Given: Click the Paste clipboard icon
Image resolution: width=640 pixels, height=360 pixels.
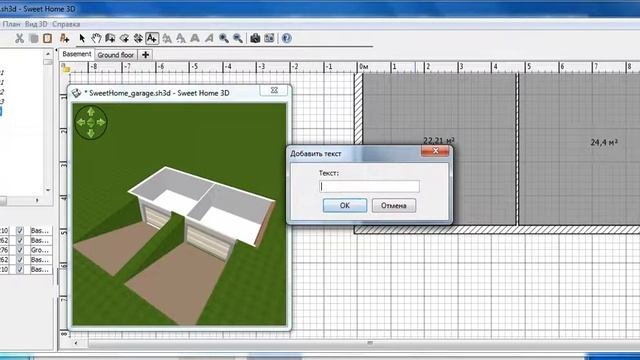Looking at the screenshot, I should (47, 38).
